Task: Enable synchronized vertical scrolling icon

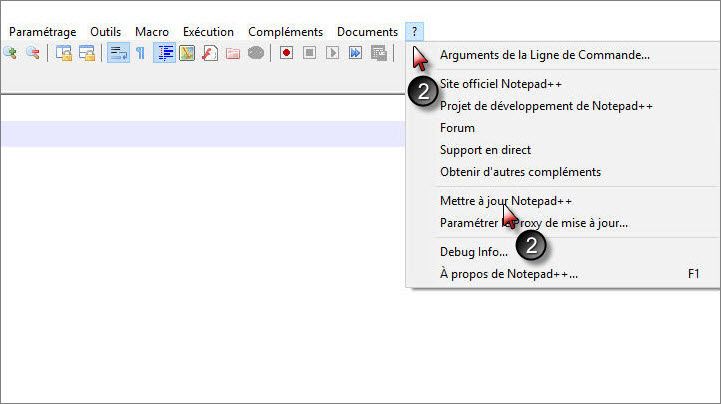Action: (63, 53)
